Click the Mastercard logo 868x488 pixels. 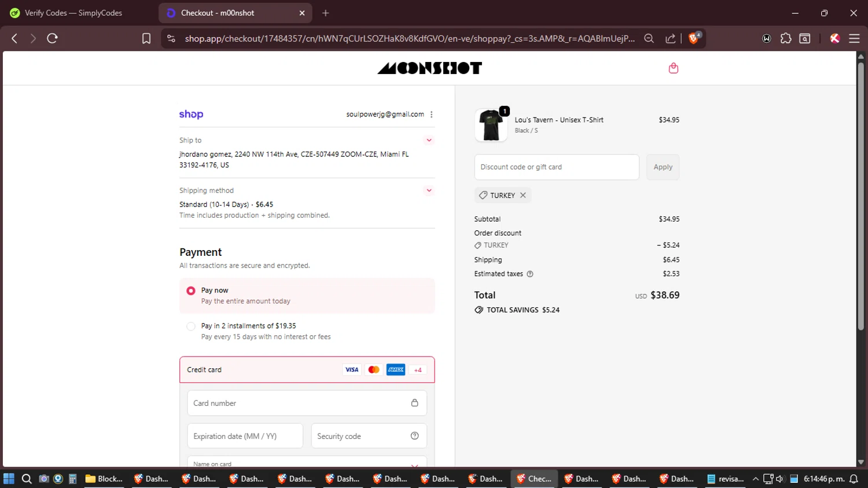374,370
